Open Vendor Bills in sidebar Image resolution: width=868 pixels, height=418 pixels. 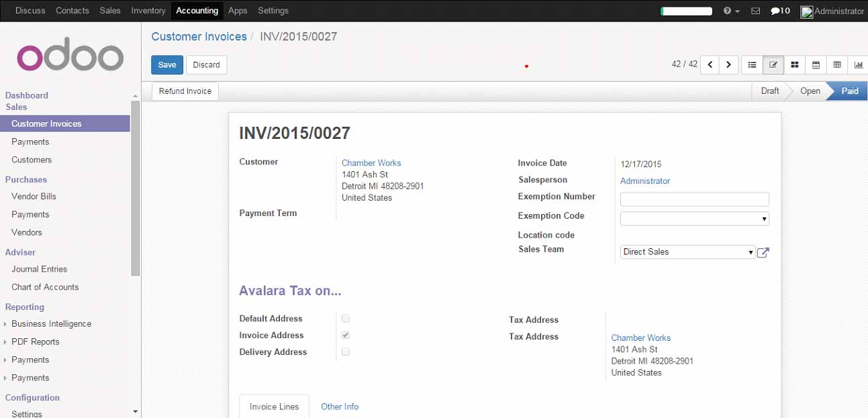(34, 197)
